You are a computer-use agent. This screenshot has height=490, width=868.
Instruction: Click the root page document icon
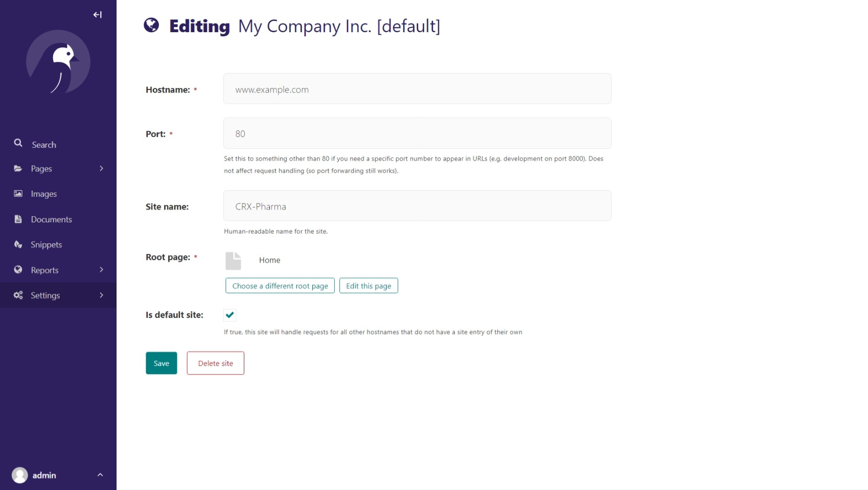coord(233,261)
